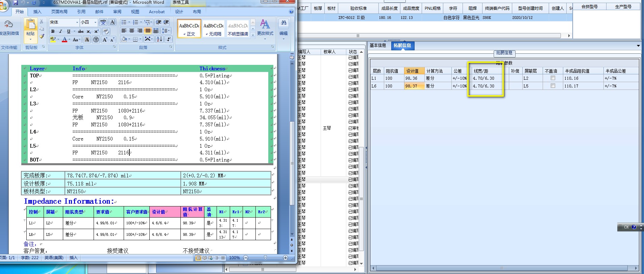The width and height of the screenshot is (644, 274).
Task: Justify text alignment
Action: pyautogui.click(x=148, y=31)
